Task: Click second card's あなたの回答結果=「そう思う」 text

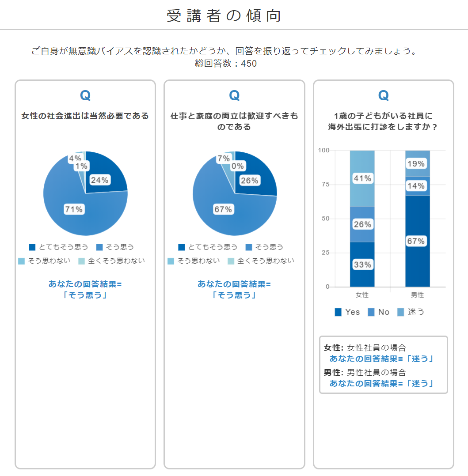Action: pyautogui.click(x=234, y=289)
